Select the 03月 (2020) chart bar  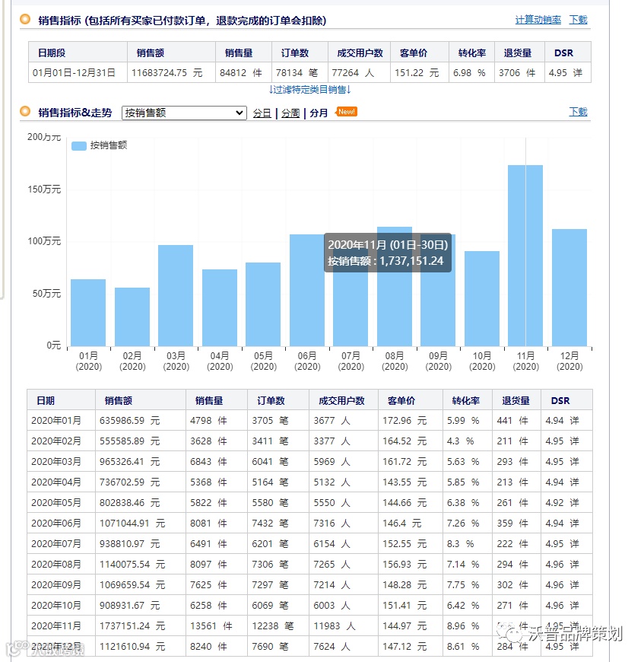[176, 295]
